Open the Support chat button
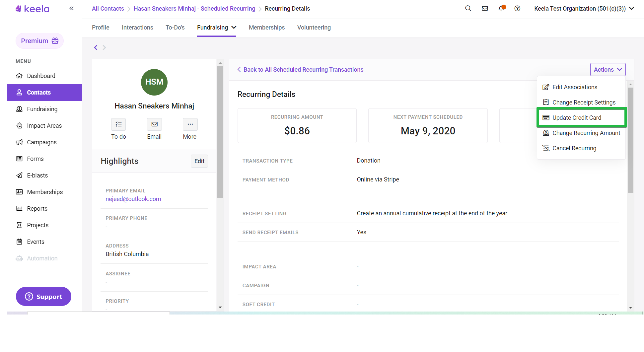Viewport: 644px width, 352px height. pos(43,297)
